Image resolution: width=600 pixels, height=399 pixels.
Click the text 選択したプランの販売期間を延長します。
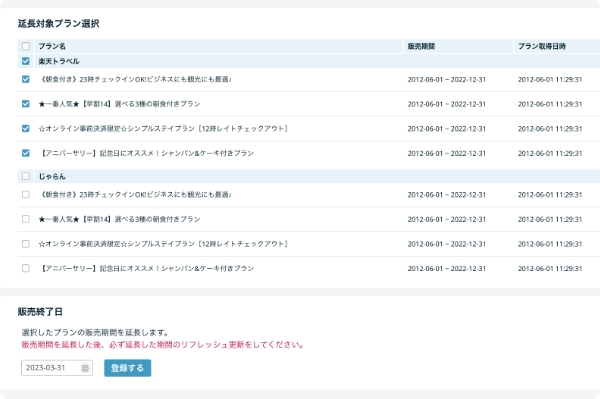coord(95,332)
